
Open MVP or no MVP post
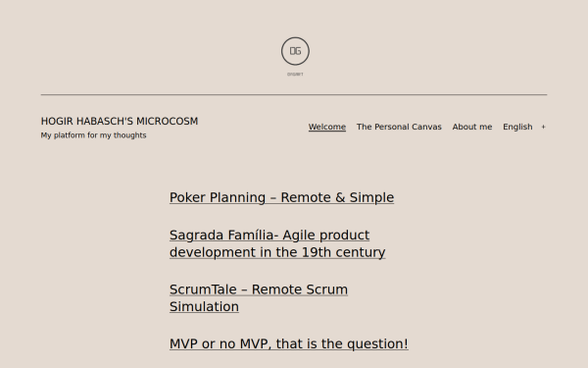289,344
